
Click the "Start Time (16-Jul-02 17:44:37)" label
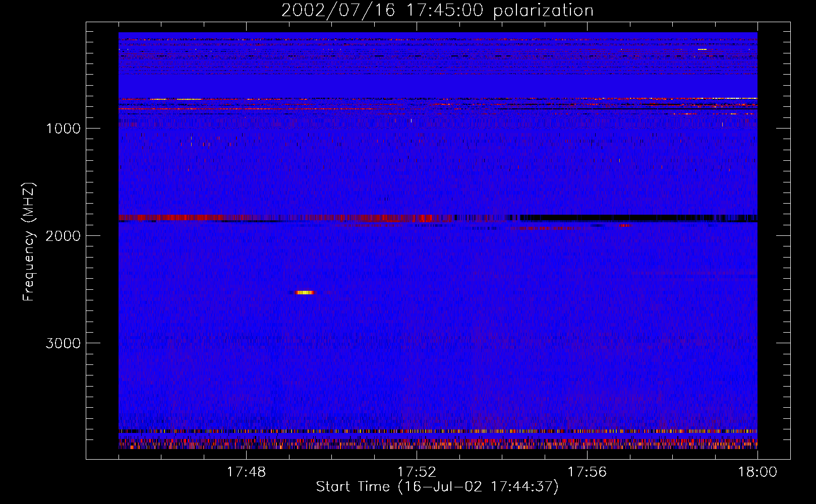click(x=437, y=487)
